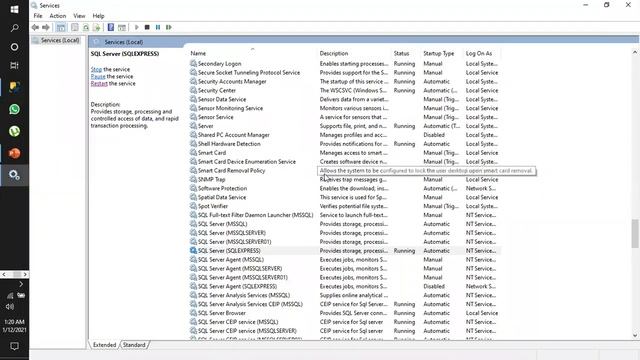The image size is (640, 360).
Task: Select SQL Full-text Filter Daemon Launcher (MSSQL)
Action: [x=256, y=215]
